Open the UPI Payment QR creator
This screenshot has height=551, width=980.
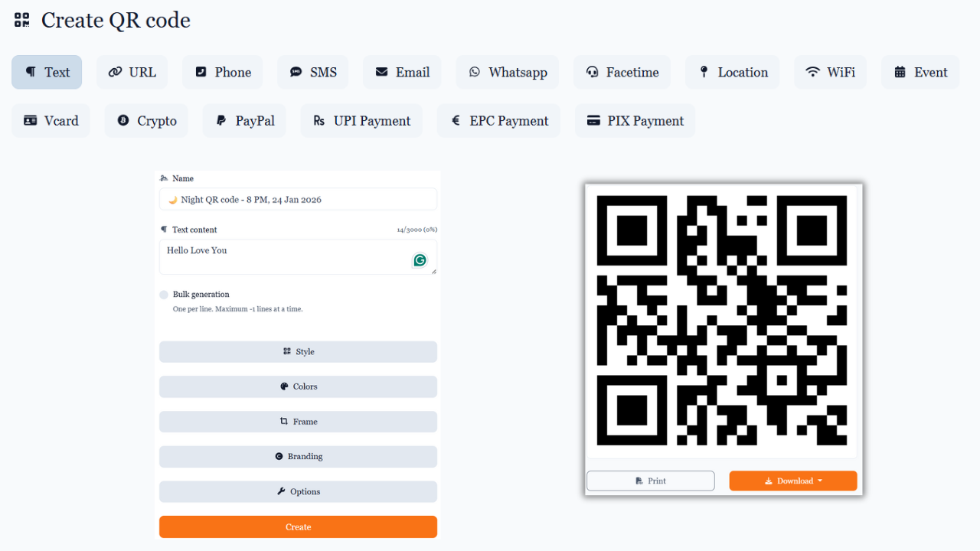(x=361, y=120)
